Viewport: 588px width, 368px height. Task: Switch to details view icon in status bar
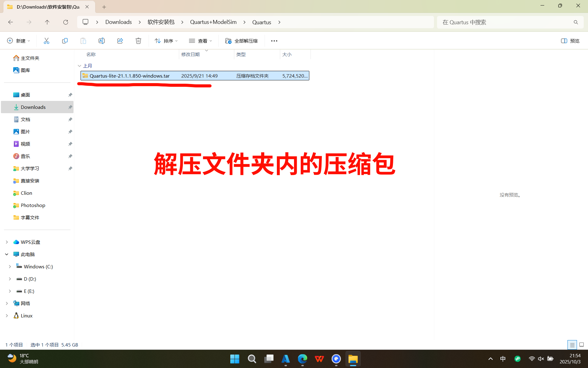[572, 345]
